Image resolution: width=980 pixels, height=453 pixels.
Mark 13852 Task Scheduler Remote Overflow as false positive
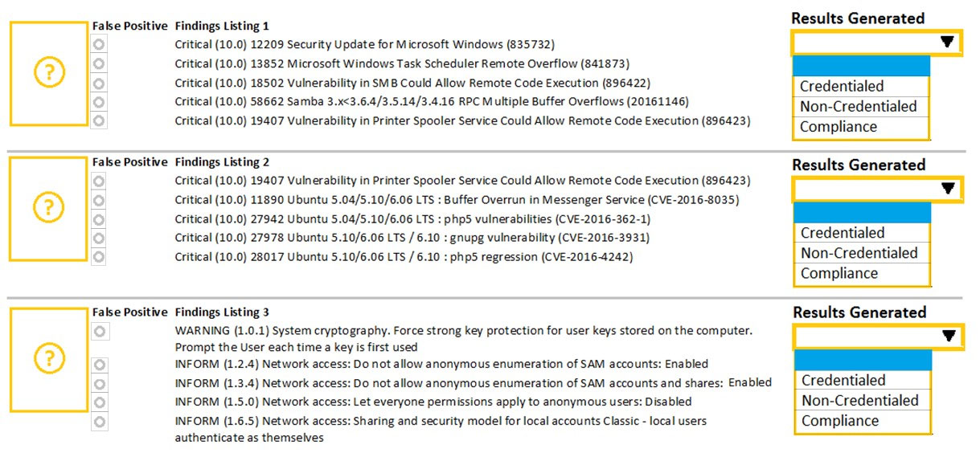(99, 63)
